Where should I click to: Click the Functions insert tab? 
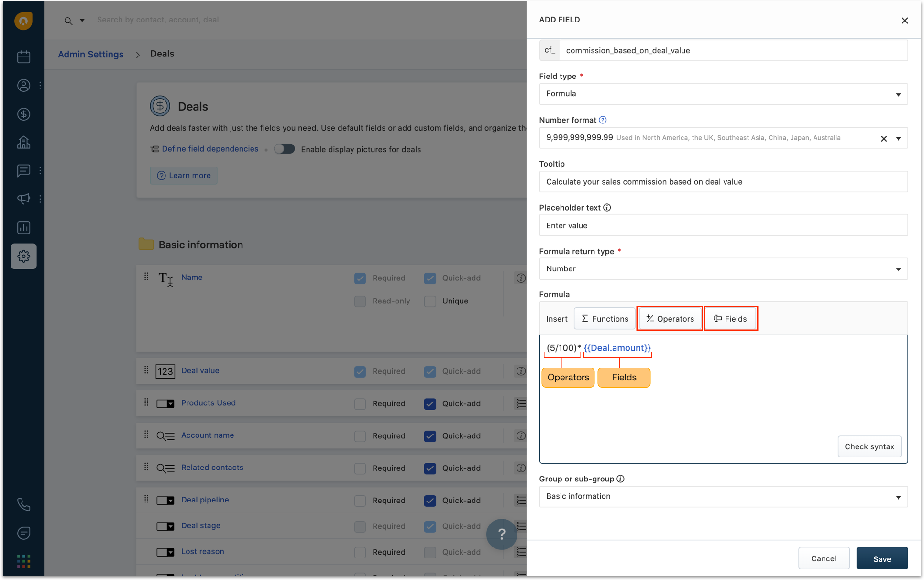click(605, 319)
